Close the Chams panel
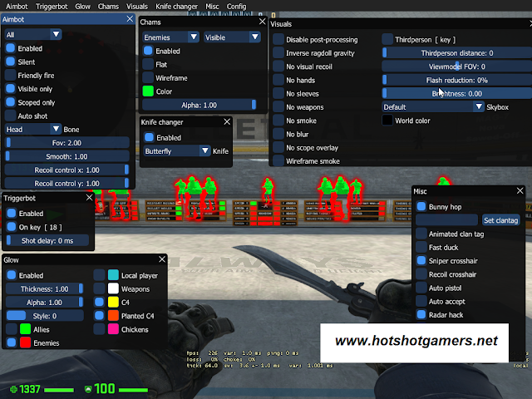 (262, 22)
